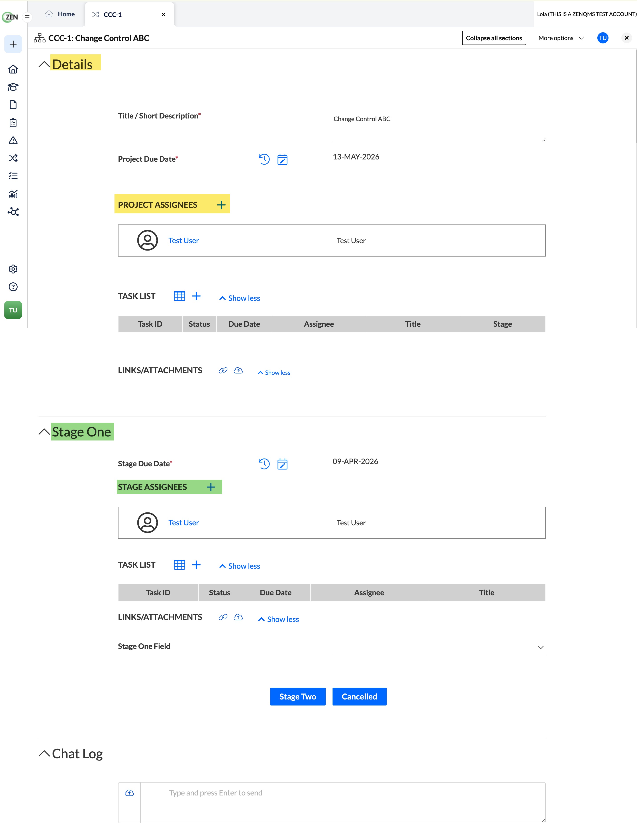Show less for Details task list
637x840 pixels.
click(x=240, y=298)
